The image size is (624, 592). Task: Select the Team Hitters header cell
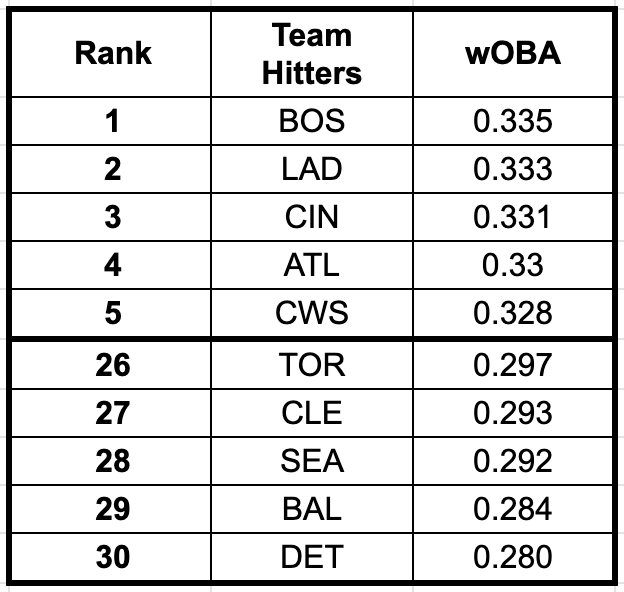pos(312,54)
